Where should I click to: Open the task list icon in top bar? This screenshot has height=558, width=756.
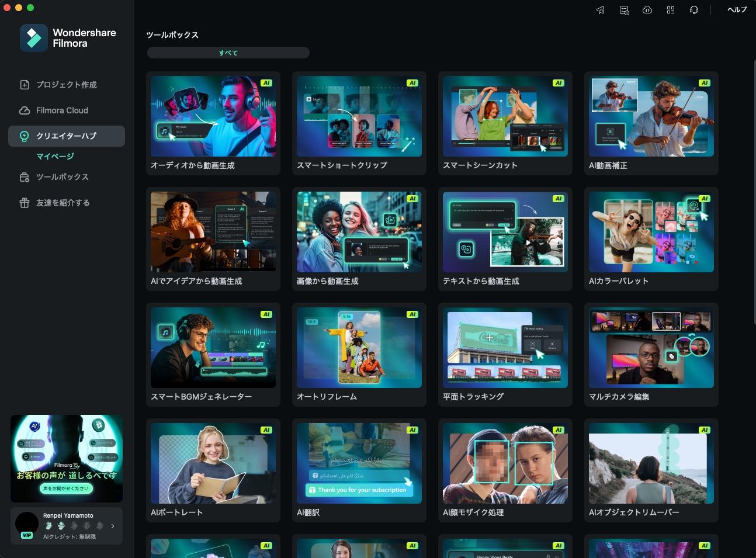click(624, 10)
